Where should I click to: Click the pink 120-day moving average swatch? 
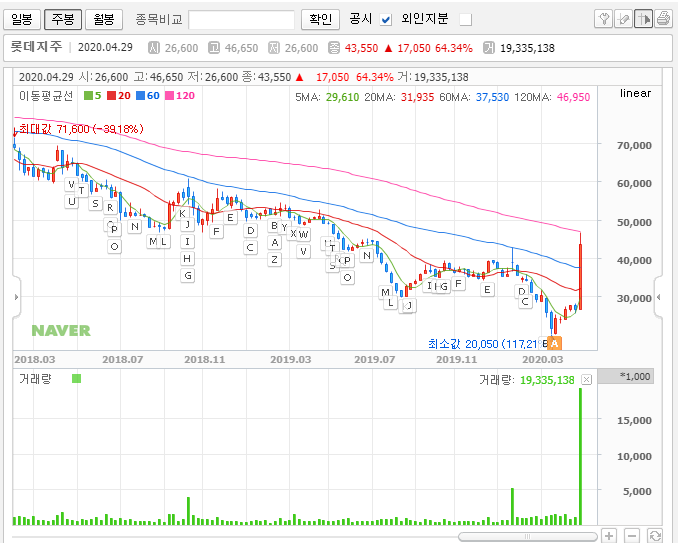coord(169,95)
